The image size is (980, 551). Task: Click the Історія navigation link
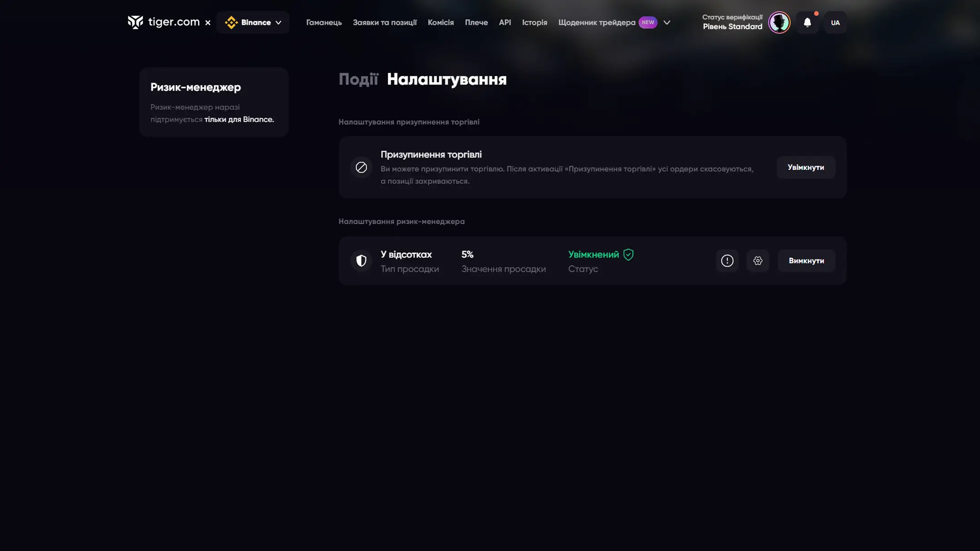(x=534, y=22)
